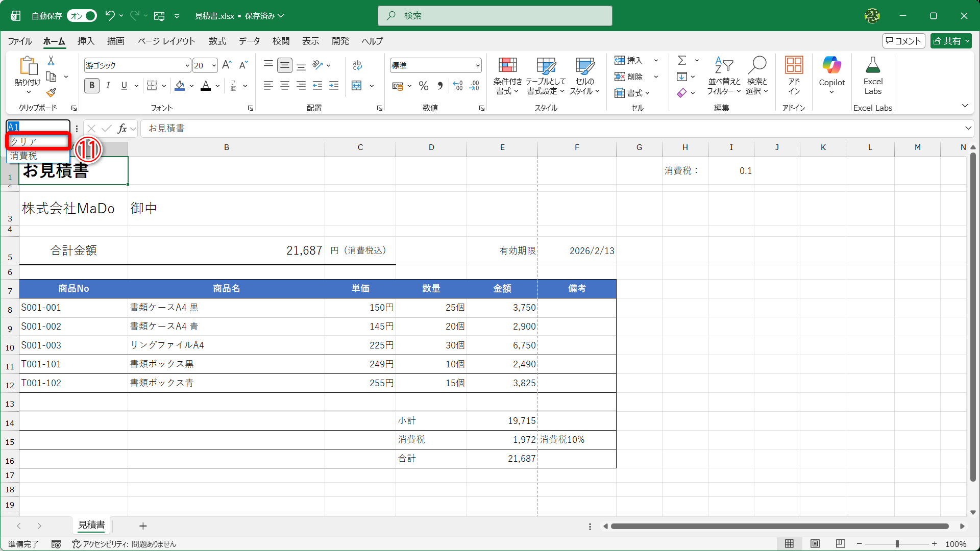This screenshot has height=551, width=980.
Task: Click the Format Painter brush icon
Action: click(x=51, y=93)
